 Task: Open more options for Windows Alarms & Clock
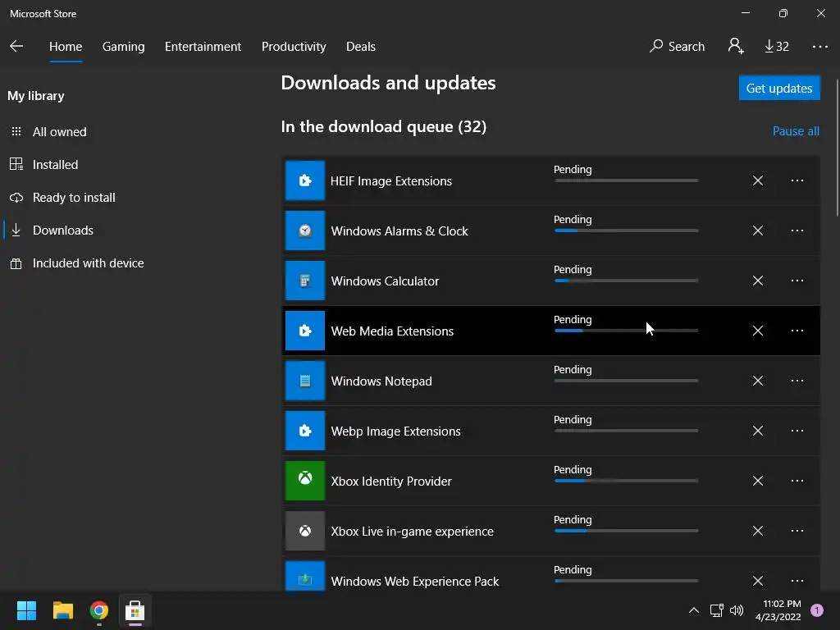point(797,231)
